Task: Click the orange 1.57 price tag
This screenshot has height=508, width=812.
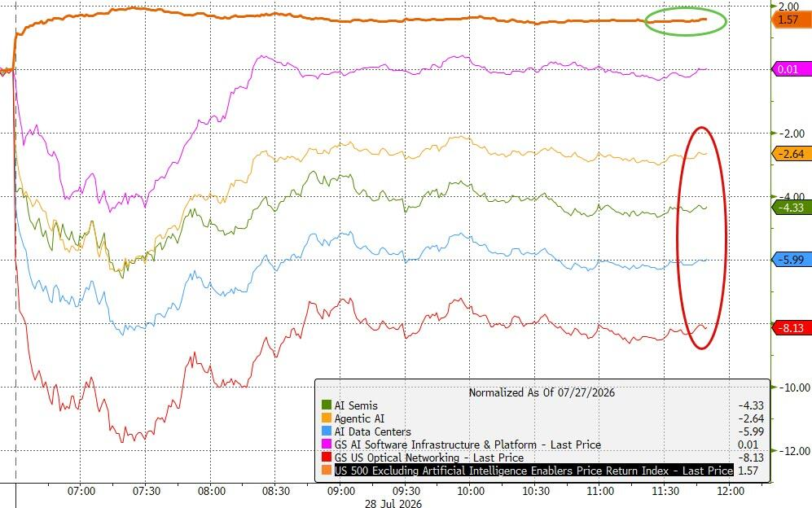Action: coord(792,20)
